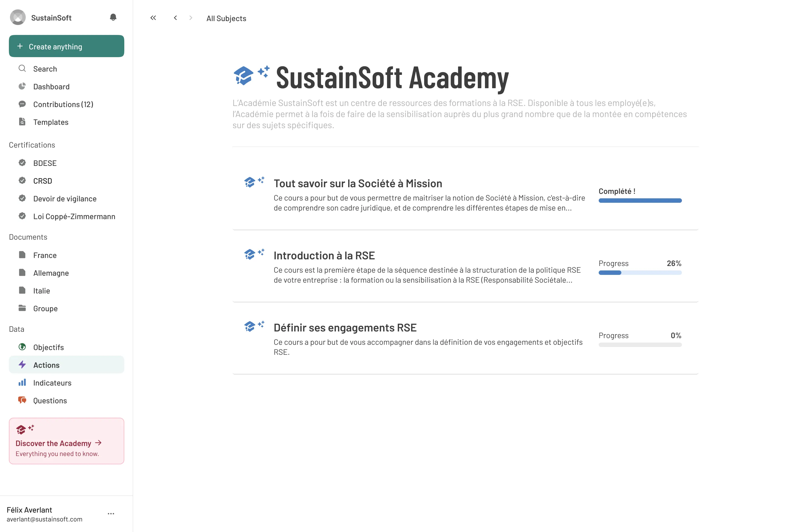Click the notification bell icon

click(113, 17)
